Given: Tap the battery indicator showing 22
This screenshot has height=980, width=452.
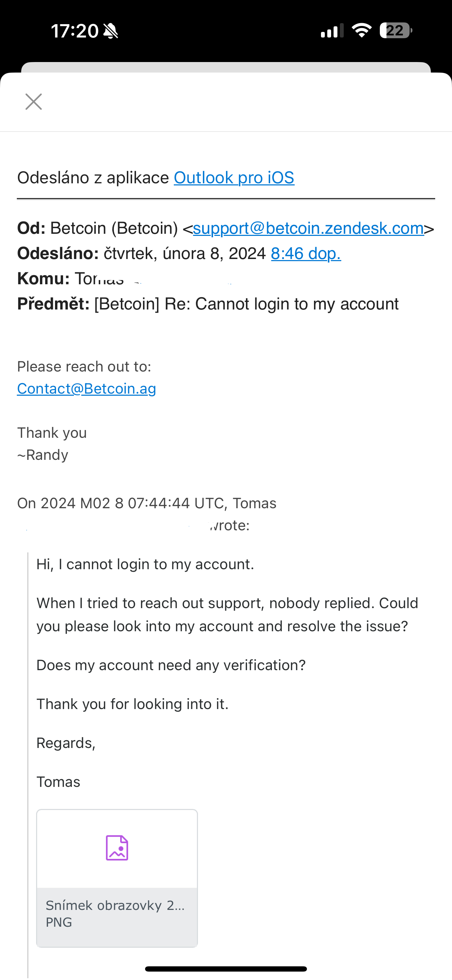Looking at the screenshot, I should click(396, 30).
